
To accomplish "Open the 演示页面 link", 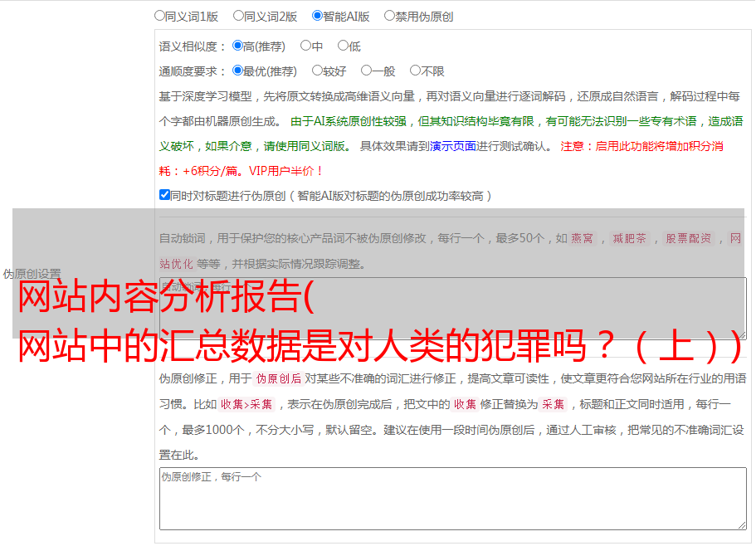I will click(x=453, y=146).
